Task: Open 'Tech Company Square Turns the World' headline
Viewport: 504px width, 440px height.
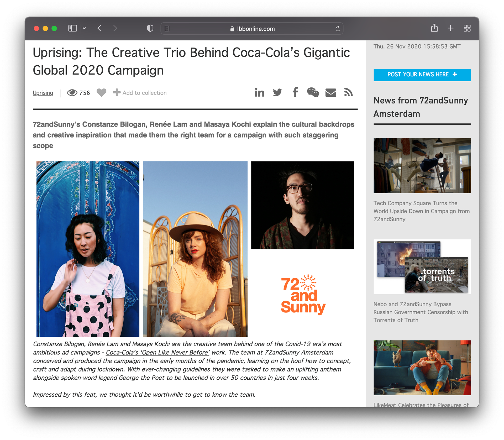Action: click(x=422, y=211)
